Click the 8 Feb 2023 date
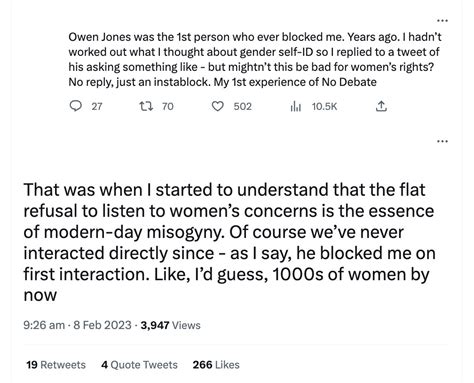Viewport: 474px width, 383px height. [102, 325]
